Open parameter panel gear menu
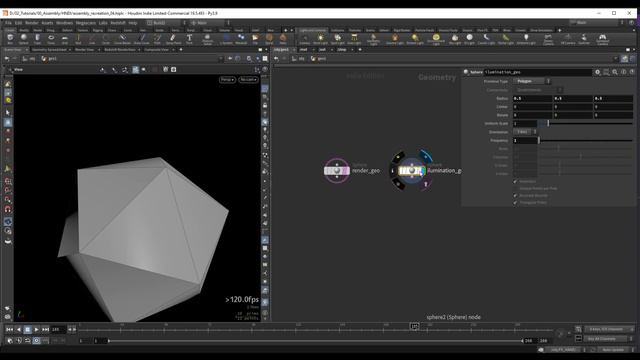Screen dimensions: 640x360 [x=598, y=72]
